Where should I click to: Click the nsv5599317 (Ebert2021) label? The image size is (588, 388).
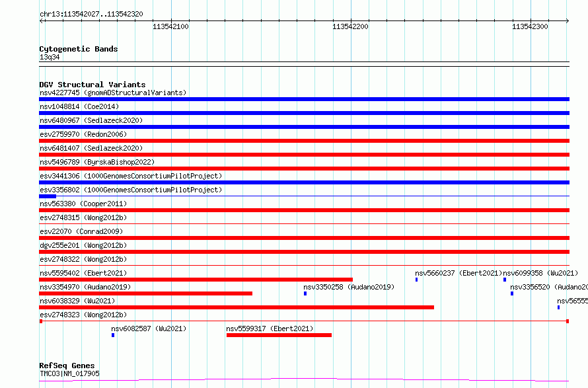coord(270,329)
